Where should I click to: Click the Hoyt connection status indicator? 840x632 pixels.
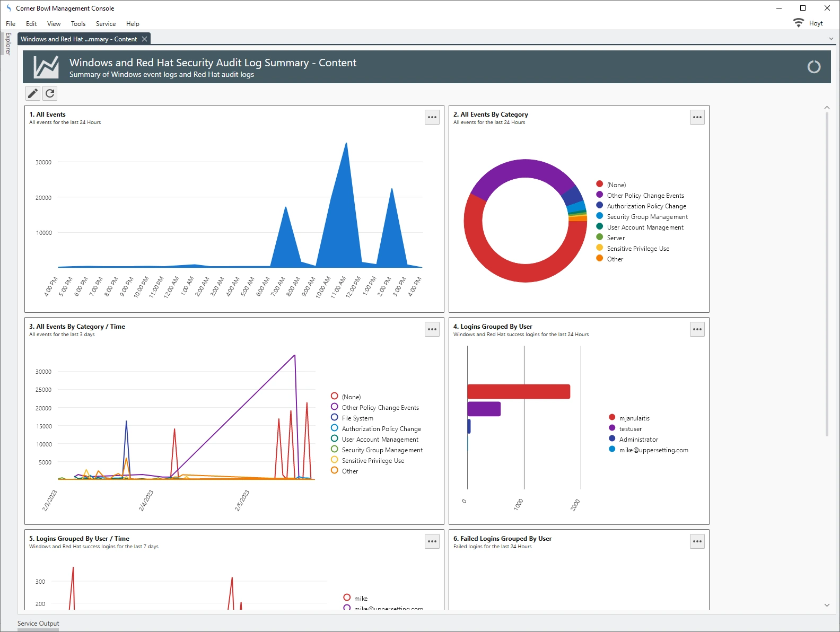click(x=808, y=23)
